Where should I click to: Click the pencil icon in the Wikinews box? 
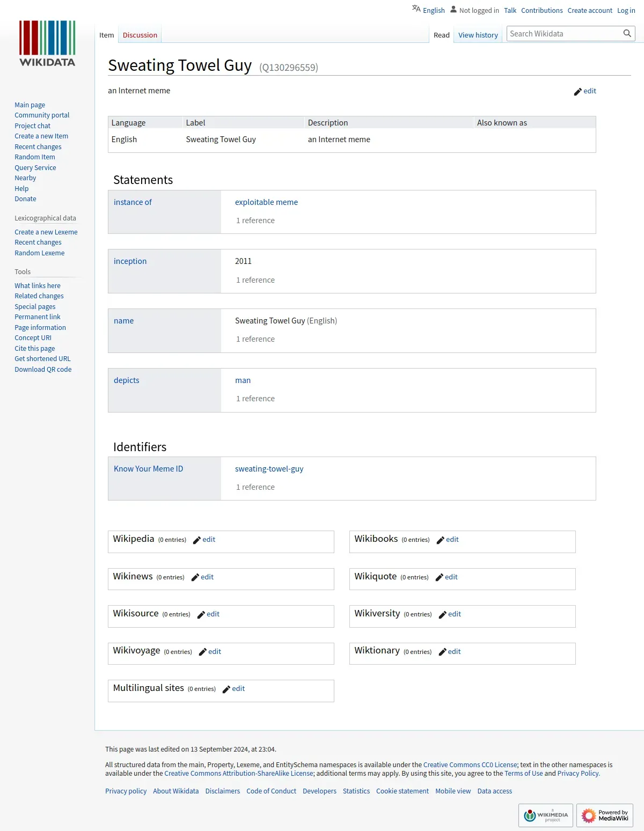point(195,578)
